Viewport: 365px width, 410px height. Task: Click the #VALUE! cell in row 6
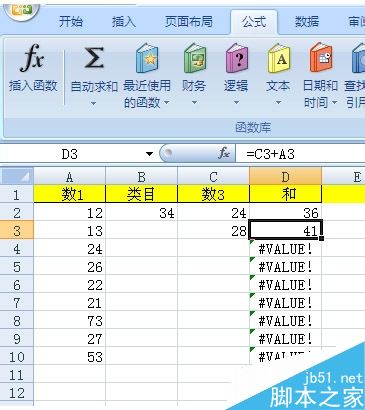point(285,284)
